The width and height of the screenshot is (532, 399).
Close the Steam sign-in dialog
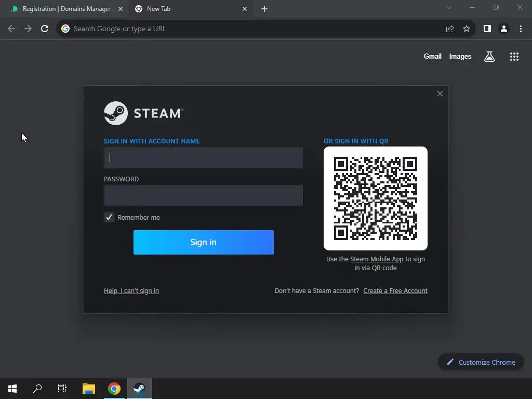(440, 94)
